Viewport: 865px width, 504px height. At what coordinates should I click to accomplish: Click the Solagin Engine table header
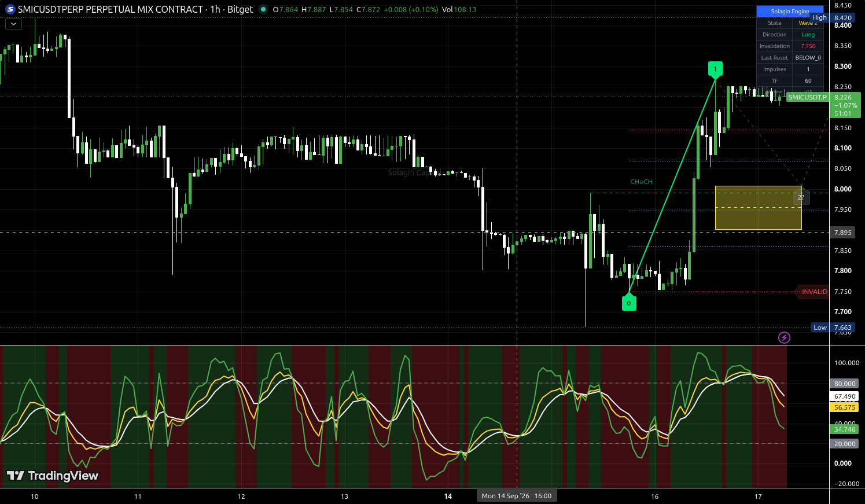coord(790,12)
